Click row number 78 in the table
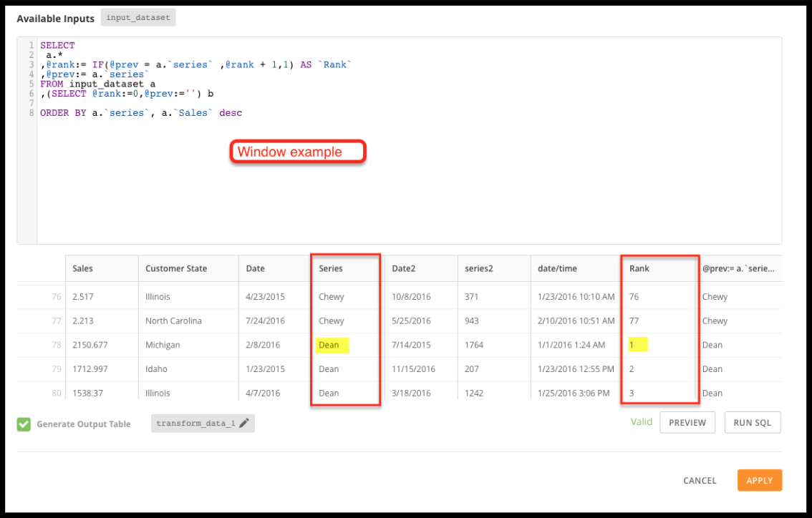The image size is (812, 518). coord(57,345)
